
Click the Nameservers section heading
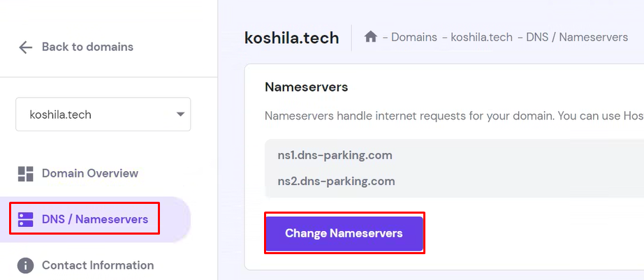307,87
